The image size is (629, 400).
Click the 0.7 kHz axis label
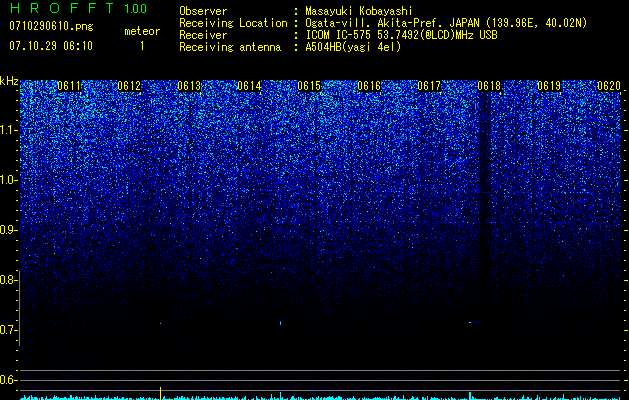coord(7,330)
